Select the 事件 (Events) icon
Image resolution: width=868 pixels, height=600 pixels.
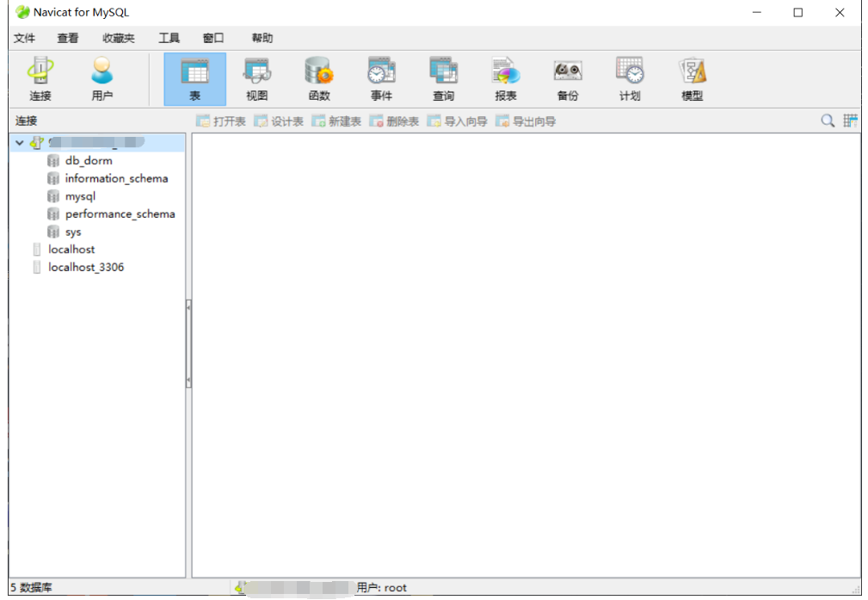click(380, 77)
